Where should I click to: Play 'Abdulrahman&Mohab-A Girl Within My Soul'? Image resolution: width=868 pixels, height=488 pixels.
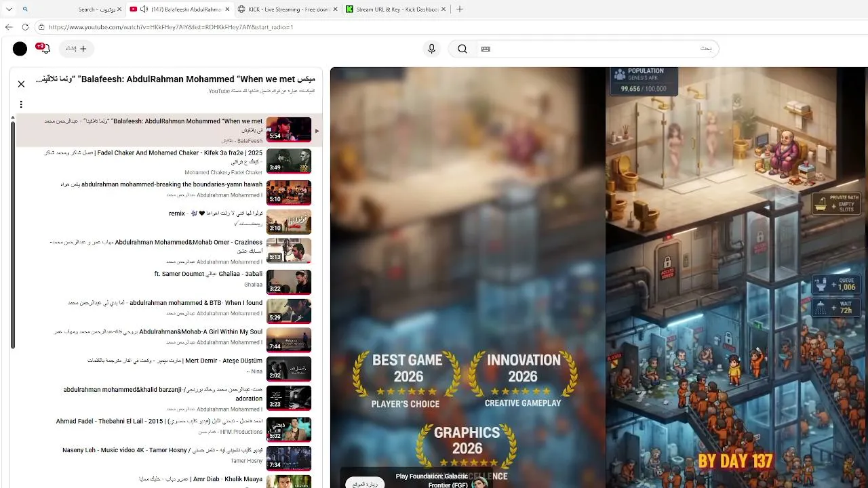tap(158, 332)
